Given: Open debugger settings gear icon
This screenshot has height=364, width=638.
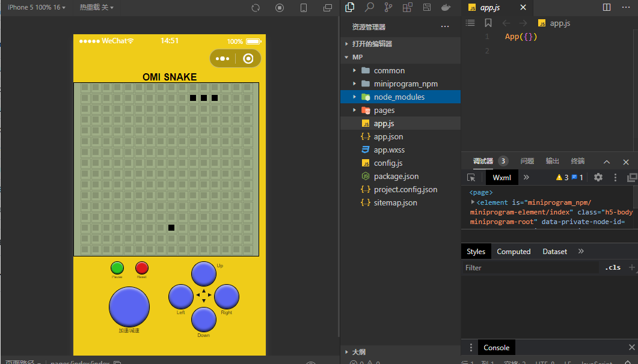Looking at the screenshot, I should (598, 177).
